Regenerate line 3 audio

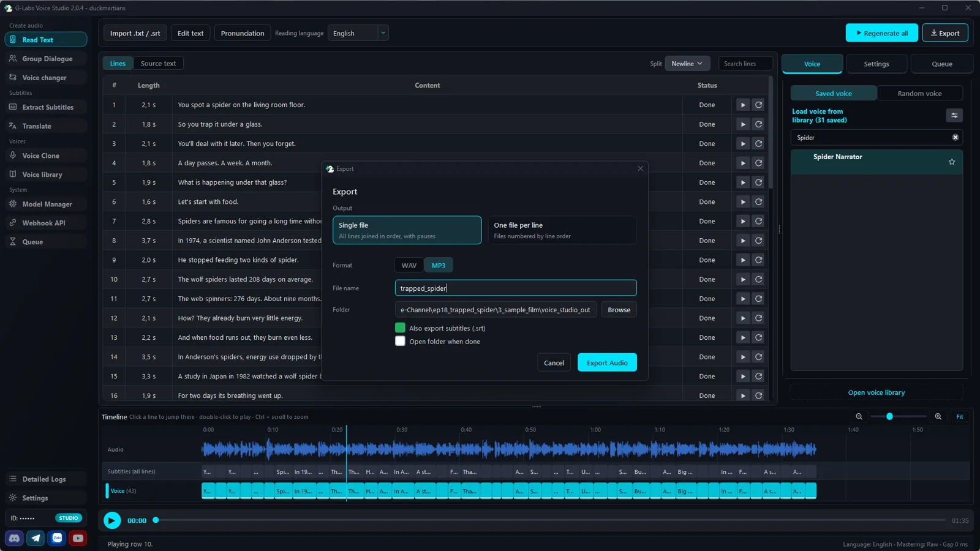coord(758,143)
